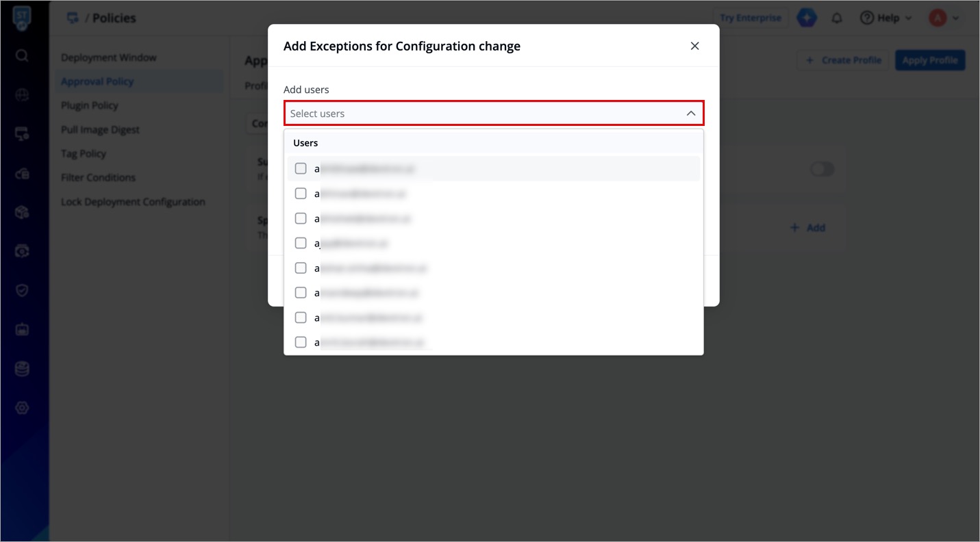The width and height of the screenshot is (980, 542).
Task: Close the Add Exceptions dialog
Action: 694,46
